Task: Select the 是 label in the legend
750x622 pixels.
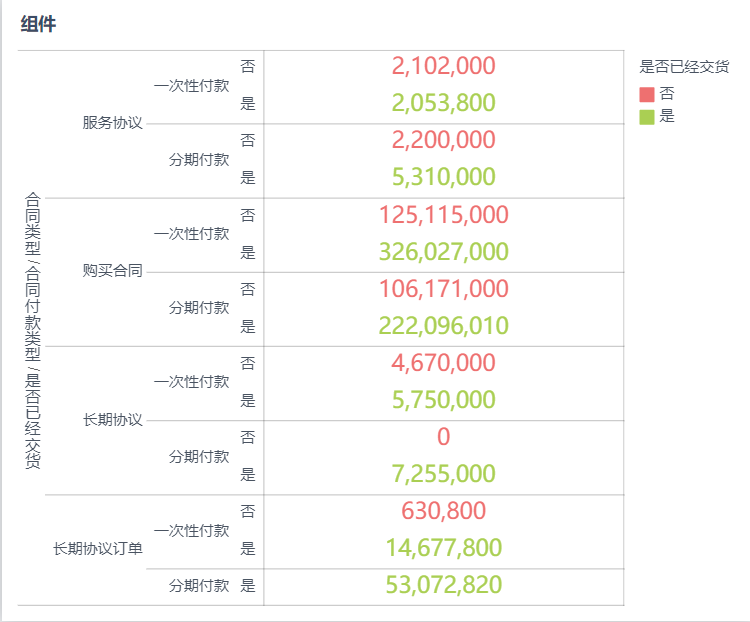Action: click(667, 116)
